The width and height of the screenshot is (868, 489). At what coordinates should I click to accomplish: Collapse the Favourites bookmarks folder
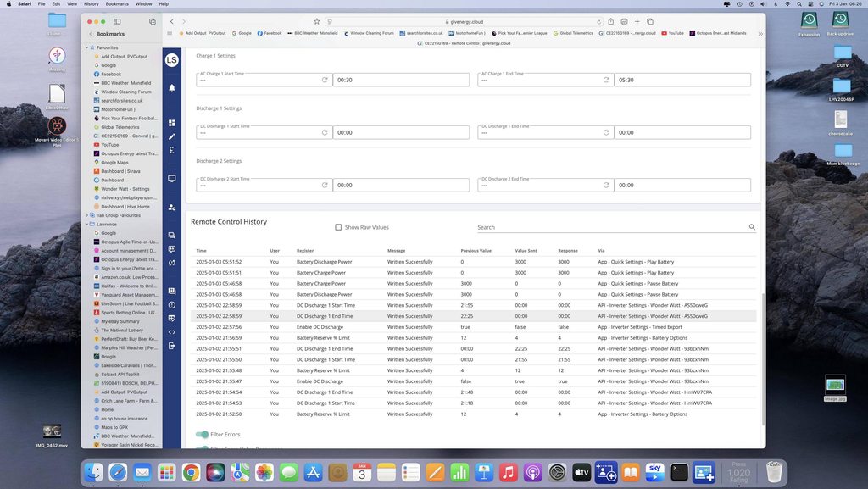pos(86,47)
